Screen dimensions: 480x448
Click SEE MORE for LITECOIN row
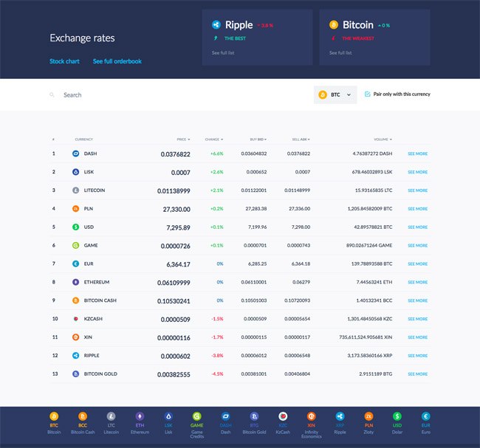[417, 190]
